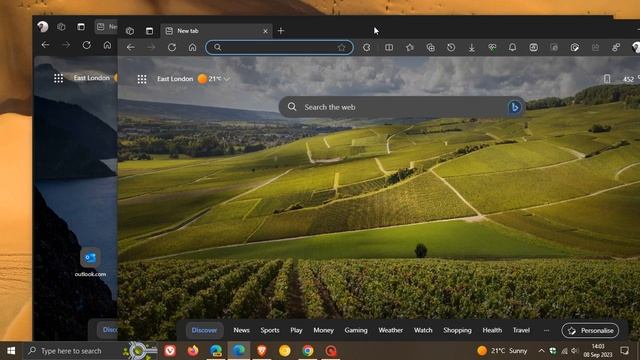Launch Firefox from the taskbar
The image size is (640, 360).
pyautogui.click(x=193, y=351)
